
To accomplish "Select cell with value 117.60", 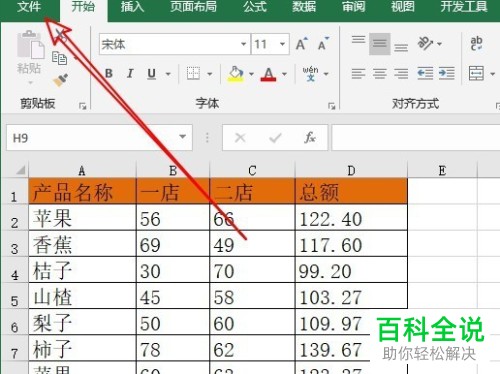I will coord(351,244).
